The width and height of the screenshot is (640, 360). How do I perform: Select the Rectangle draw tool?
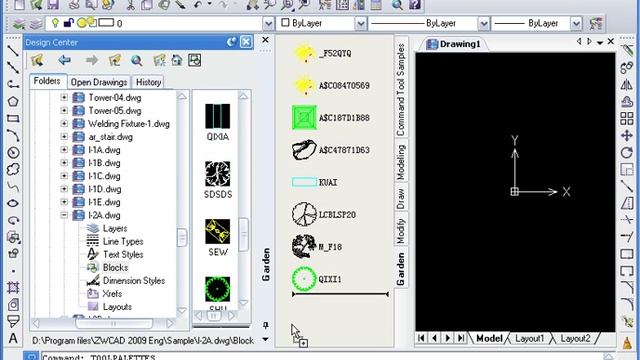pos(13,119)
